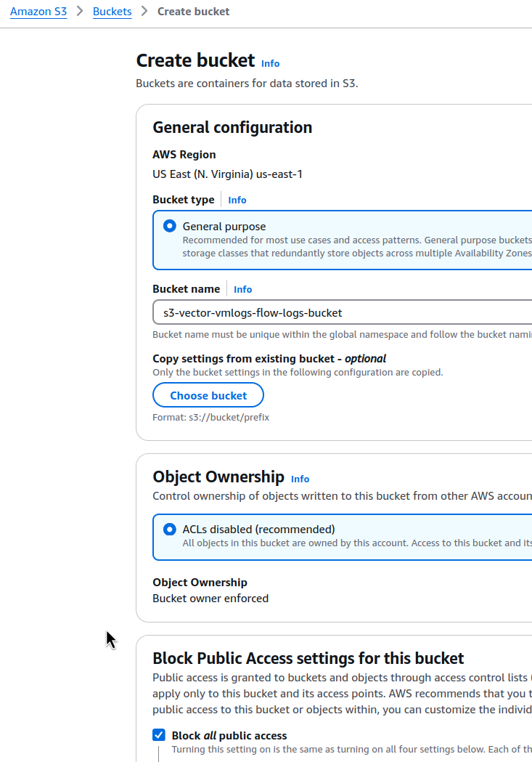The image size is (532, 762).
Task: Click the 'US East (N. Virginia) us-east-1' region text
Action: (x=227, y=174)
